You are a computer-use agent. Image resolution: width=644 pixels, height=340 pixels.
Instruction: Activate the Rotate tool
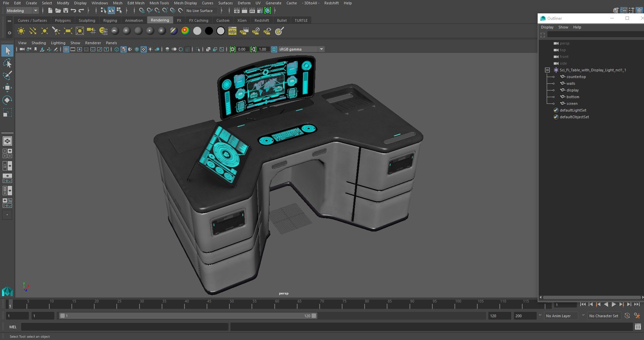pos(7,100)
